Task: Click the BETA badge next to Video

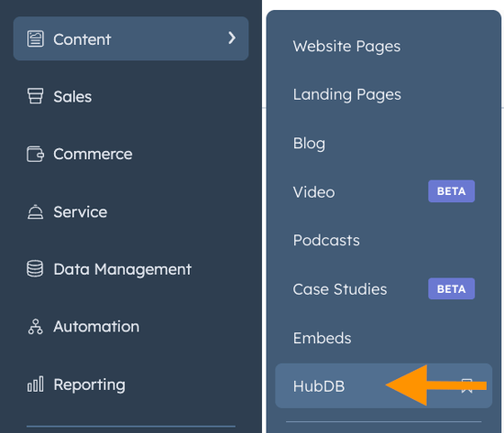Action: tap(451, 191)
